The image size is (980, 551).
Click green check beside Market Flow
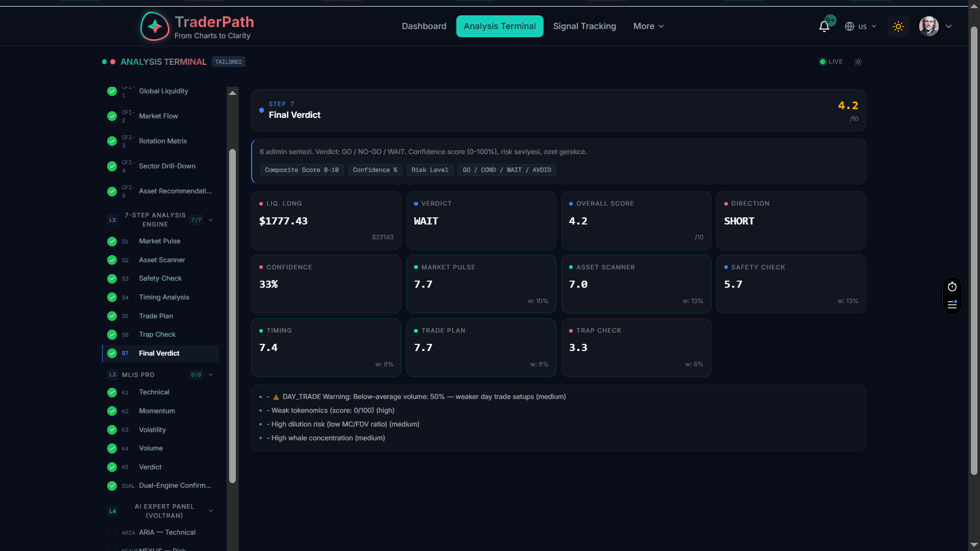[112, 116]
